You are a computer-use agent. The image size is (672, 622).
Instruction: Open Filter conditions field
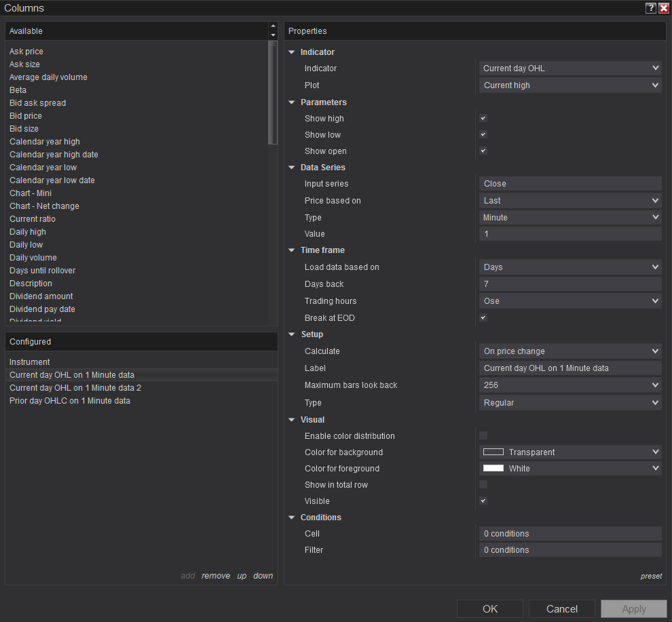coord(570,550)
